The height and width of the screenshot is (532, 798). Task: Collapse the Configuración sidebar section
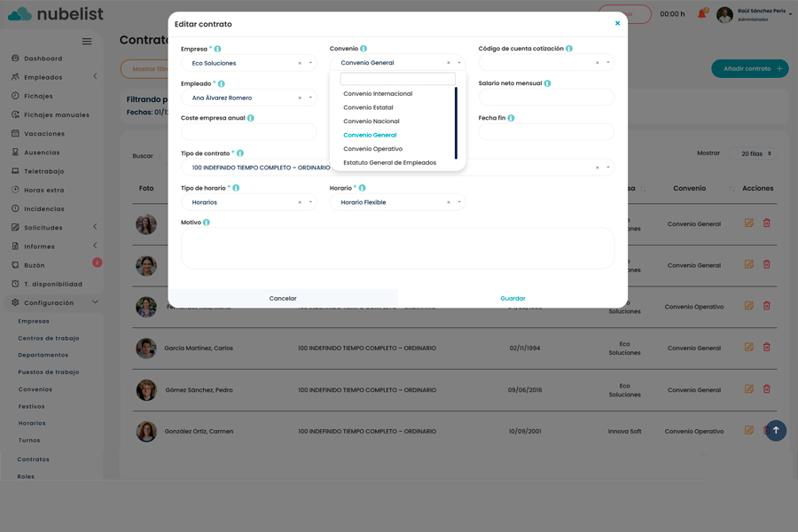click(x=95, y=302)
